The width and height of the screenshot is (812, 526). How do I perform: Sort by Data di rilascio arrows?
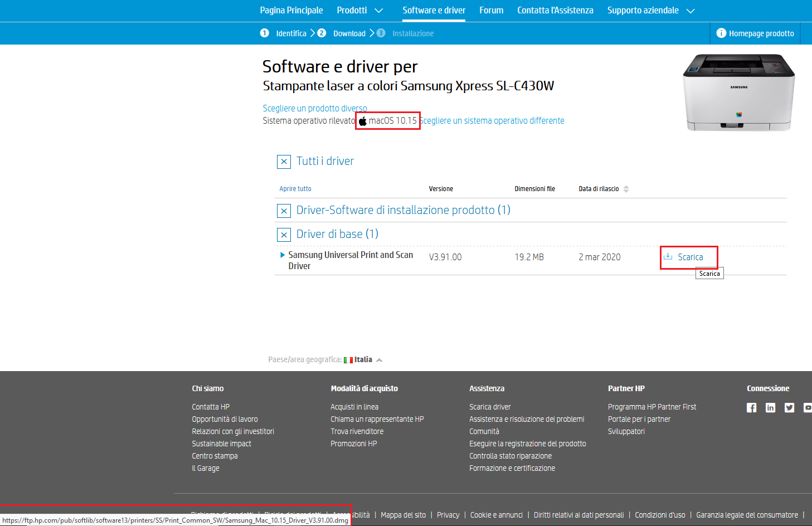pos(626,189)
